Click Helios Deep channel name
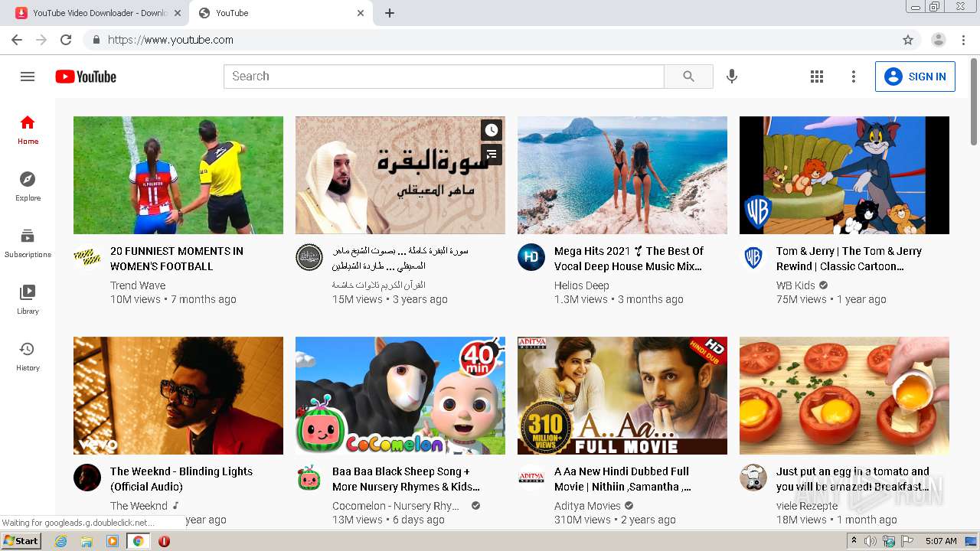The height and width of the screenshot is (551, 980). click(582, 285)
